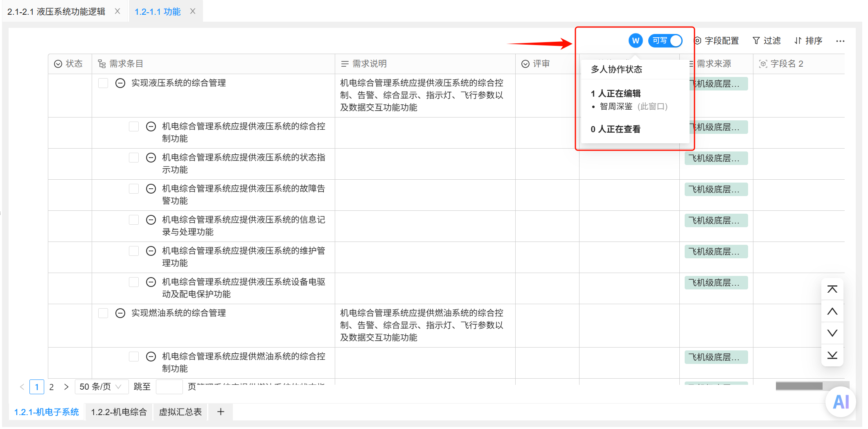Click the 字段名 2 column header

798,63
